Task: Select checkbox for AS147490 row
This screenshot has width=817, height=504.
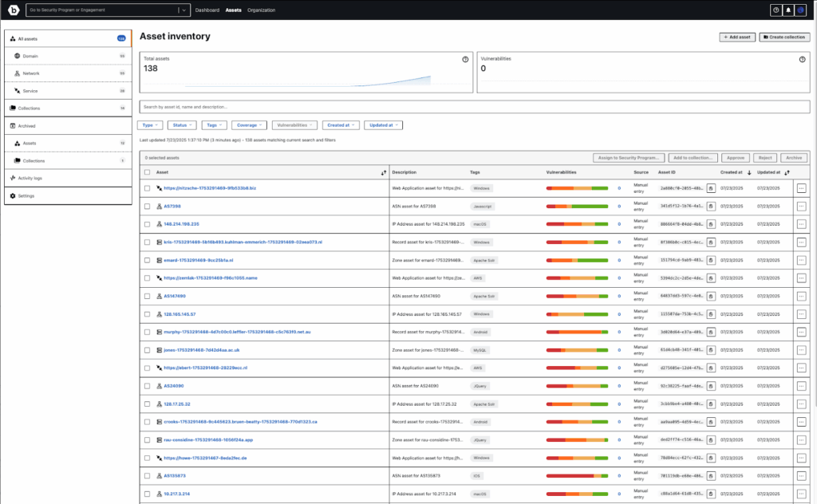Action: (x=147, y=296)
